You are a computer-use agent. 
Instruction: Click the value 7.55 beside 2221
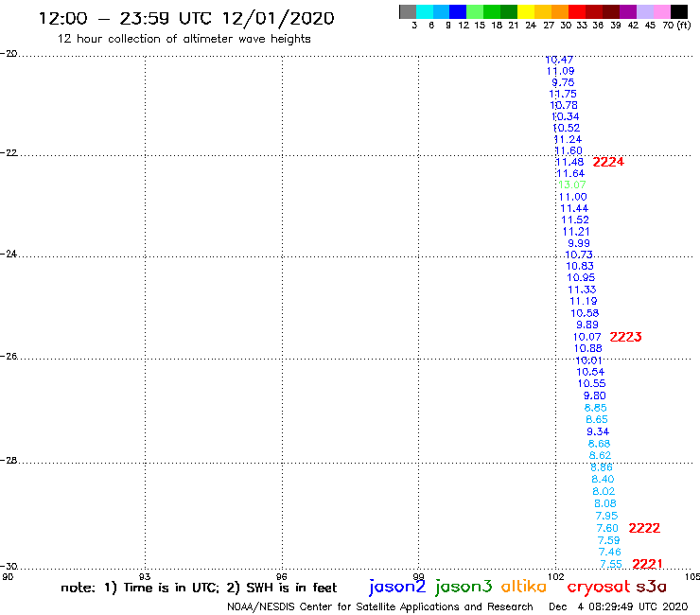click(611, 565)
